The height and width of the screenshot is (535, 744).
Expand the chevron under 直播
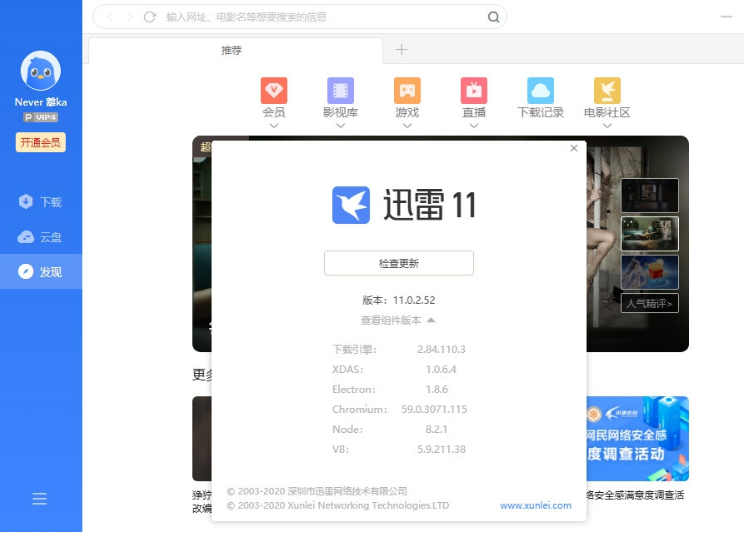(x=474, y=126)
